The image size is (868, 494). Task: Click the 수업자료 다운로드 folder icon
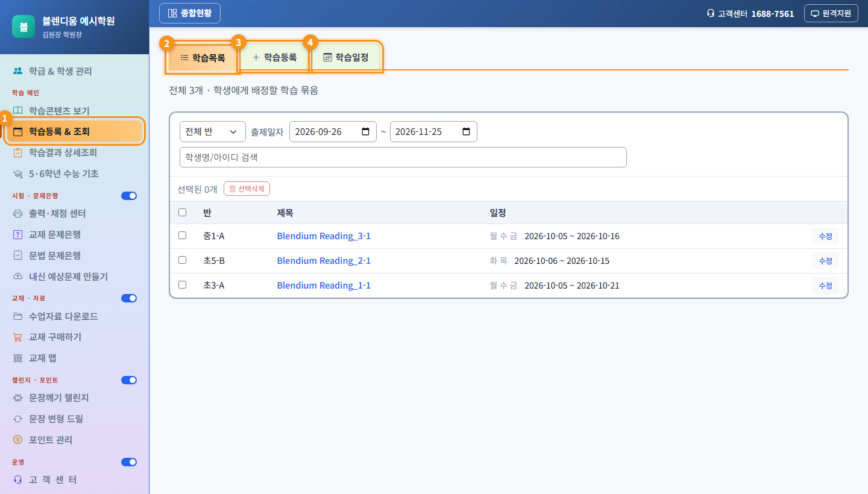(x=18, y=316)
